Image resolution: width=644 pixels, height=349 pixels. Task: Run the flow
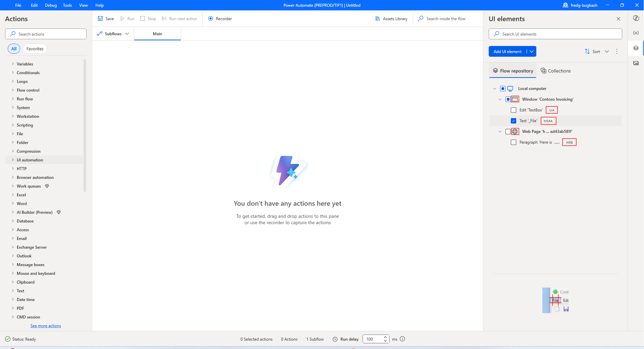(x=127, y=18)
